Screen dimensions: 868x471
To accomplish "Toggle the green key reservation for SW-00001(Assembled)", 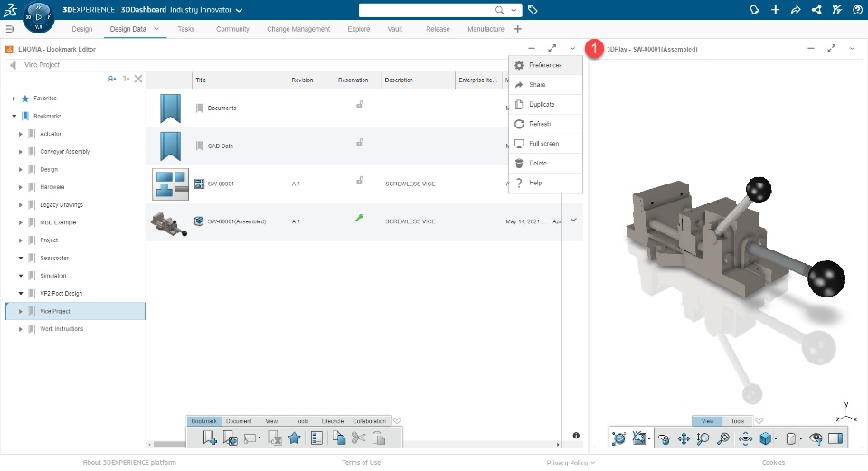I will (359, 219).
